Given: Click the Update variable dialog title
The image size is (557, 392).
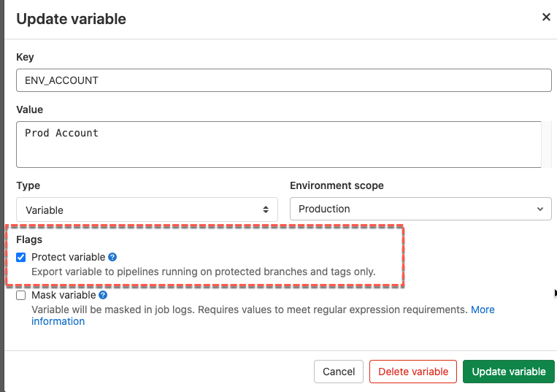Looking at the screenshot, I should pyautogui.click(x=71, y=19).
